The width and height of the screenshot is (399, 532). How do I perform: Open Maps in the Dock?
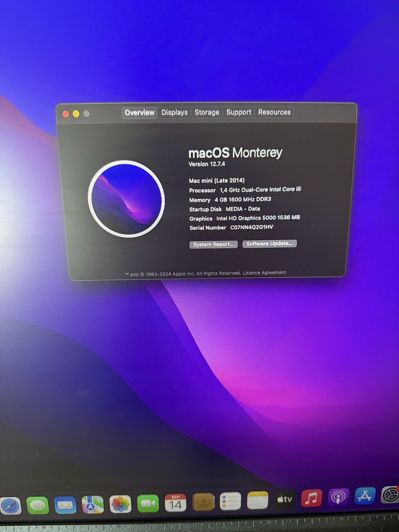93,504
